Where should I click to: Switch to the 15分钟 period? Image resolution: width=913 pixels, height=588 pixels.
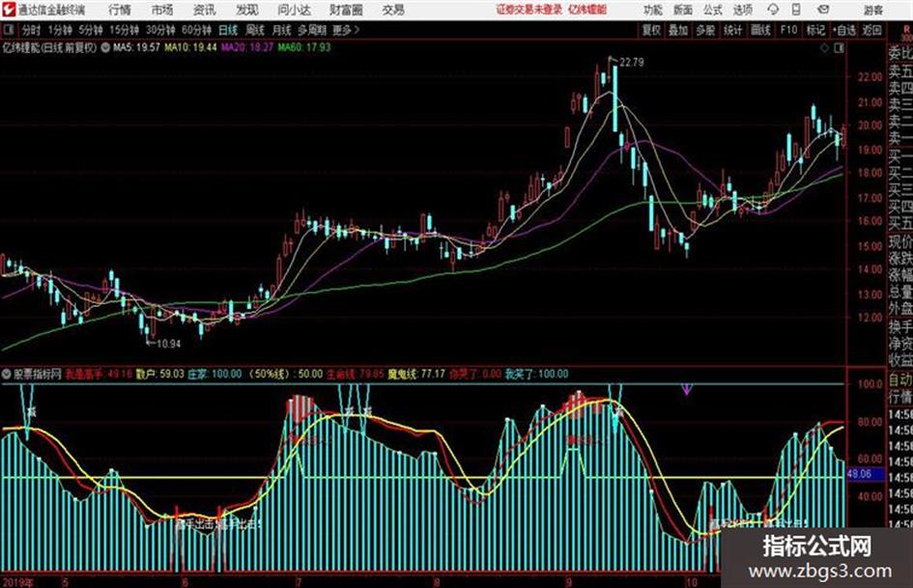(x=124, y=30)
